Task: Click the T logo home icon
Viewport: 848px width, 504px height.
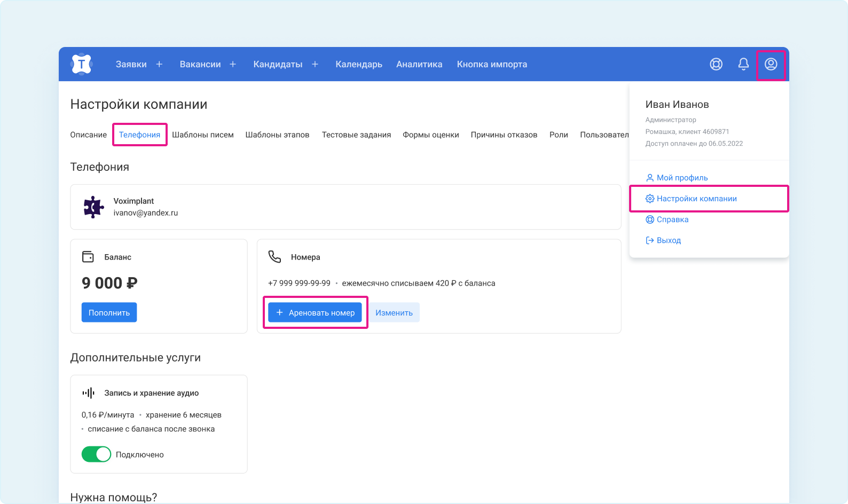Action: 81,64
